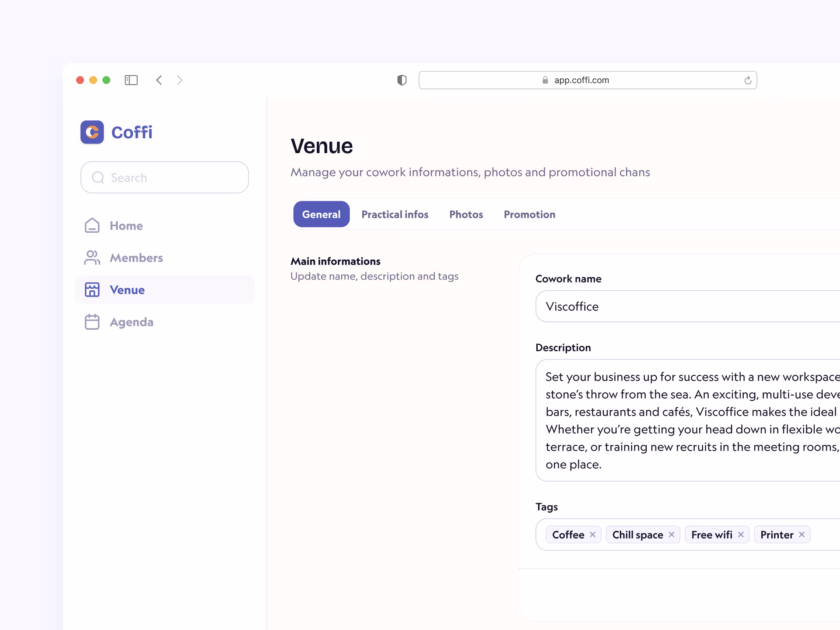The width and height of the screenshot is (840, 630).
Task: Open the Promotion tab
Action: tap(529, 214)
